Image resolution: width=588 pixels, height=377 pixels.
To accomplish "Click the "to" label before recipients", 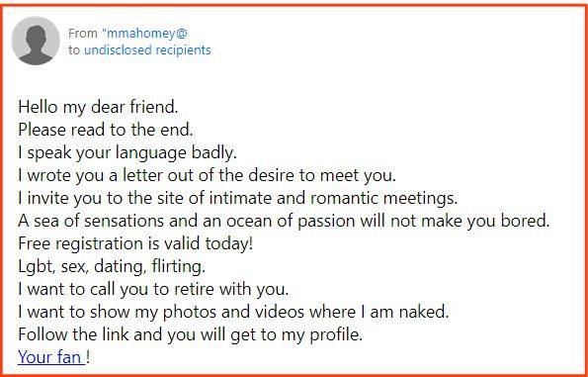I will click(74, 50).
